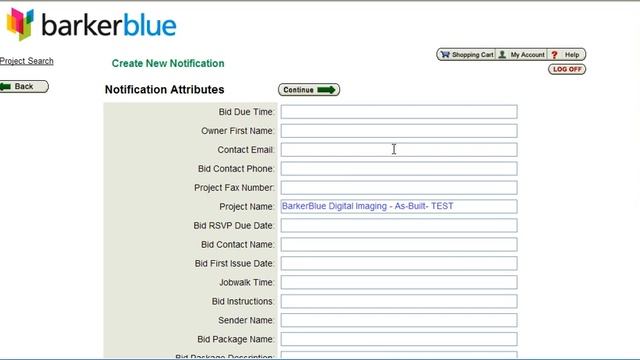The width and height of the screenshot is (640, 360).
Task: Go Back using the Back button
Action: click(x=24, y=87)
